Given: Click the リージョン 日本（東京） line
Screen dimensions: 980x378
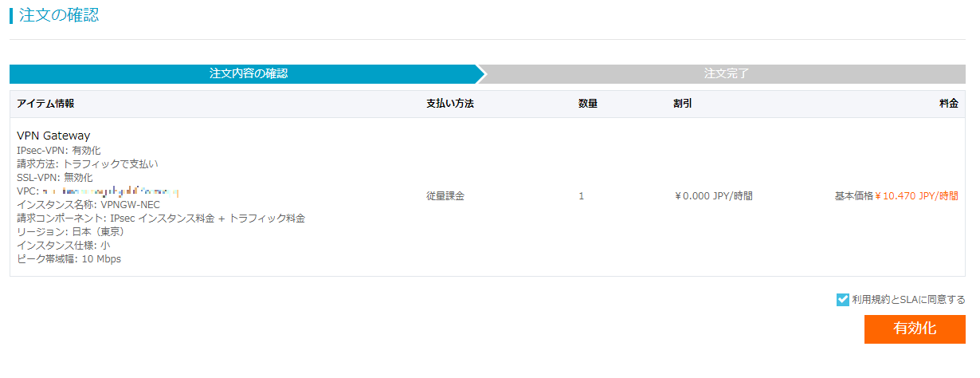Looking at the screenshot, I should (x=70, y=232).
